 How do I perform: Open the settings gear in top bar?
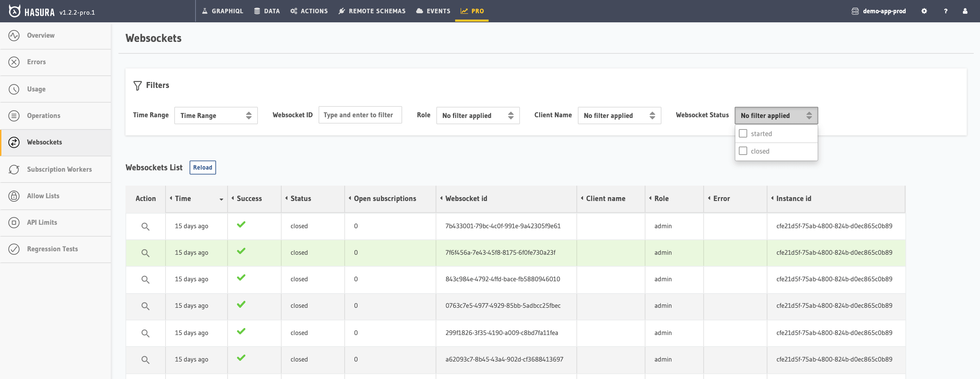pos(924,11)
